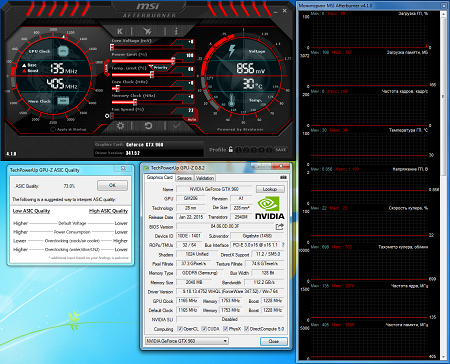
Task: Click the Core Voltage slider handle
Action: (112, 47)
